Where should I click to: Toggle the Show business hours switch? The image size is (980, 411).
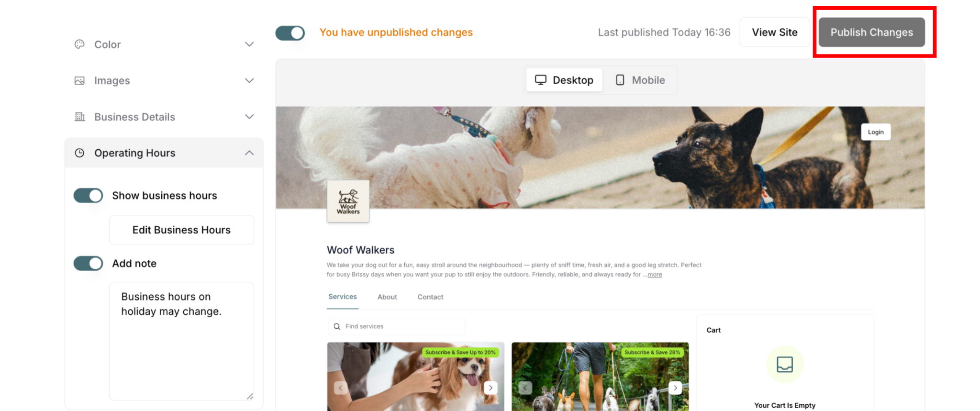[x=88, y=195]
